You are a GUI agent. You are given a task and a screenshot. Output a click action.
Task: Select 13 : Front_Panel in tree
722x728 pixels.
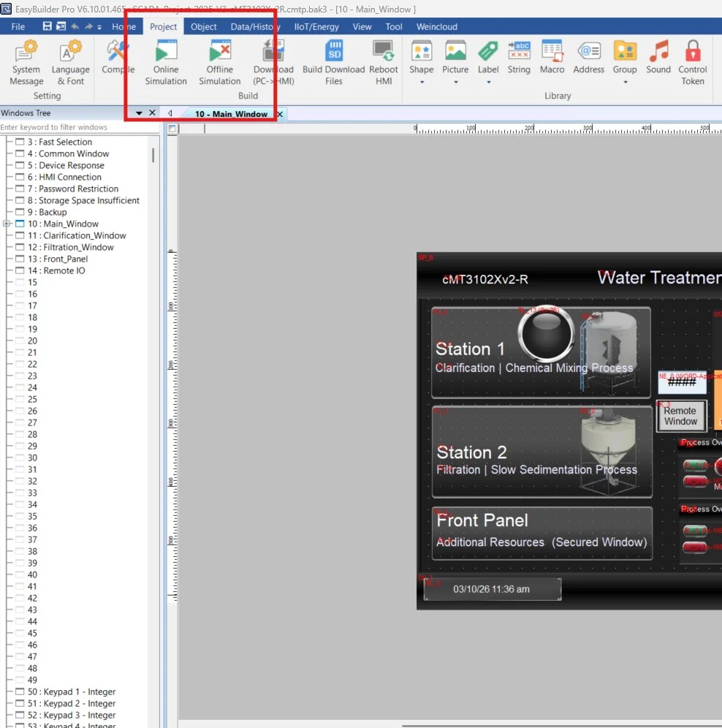tap(58, 259)
